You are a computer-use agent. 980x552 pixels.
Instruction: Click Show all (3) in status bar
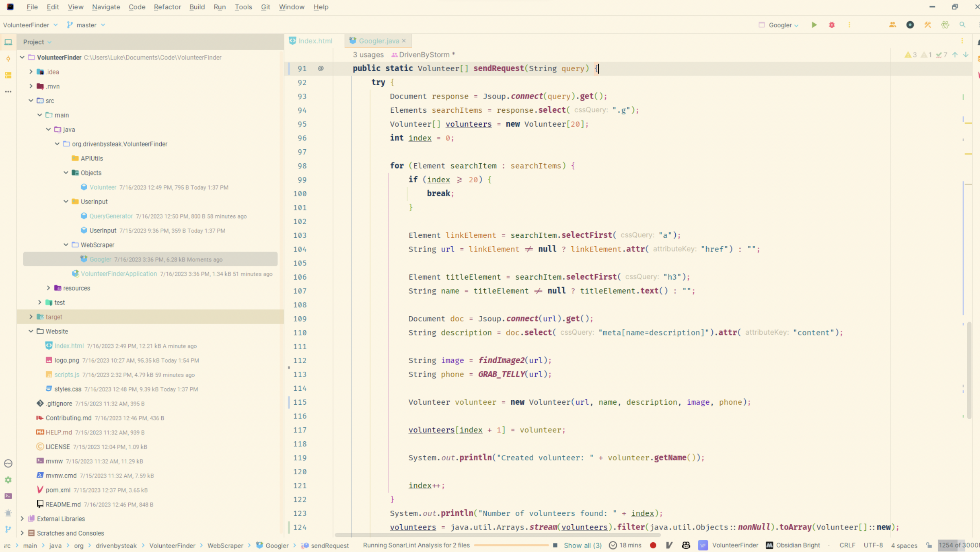pyautogui.click(x=582, y=545)
